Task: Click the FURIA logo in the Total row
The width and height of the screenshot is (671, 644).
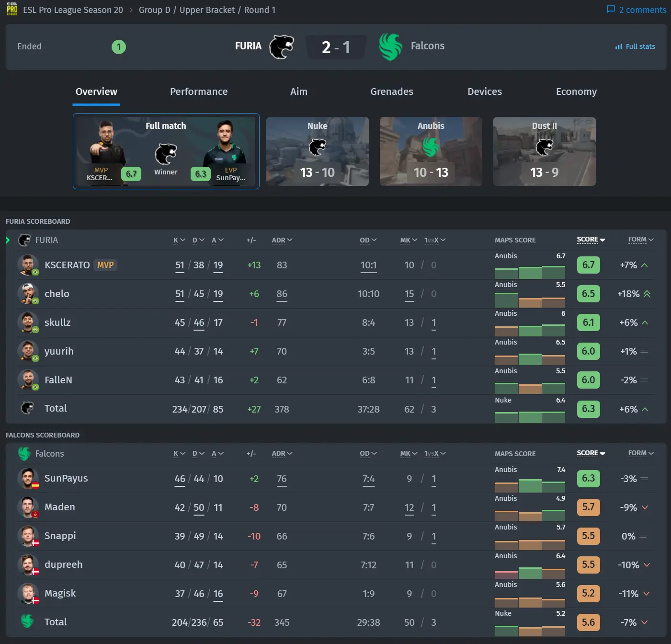Action: coord(27,408)
